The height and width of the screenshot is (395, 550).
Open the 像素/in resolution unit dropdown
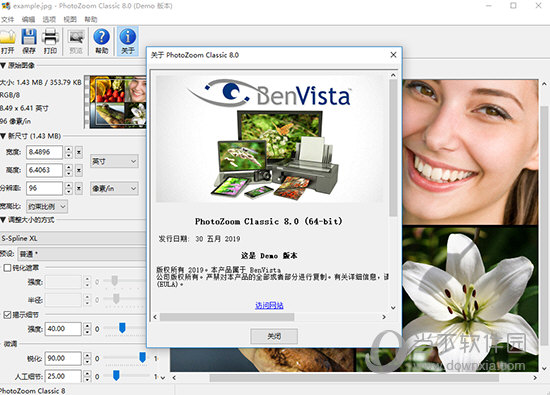click(114, 189)
